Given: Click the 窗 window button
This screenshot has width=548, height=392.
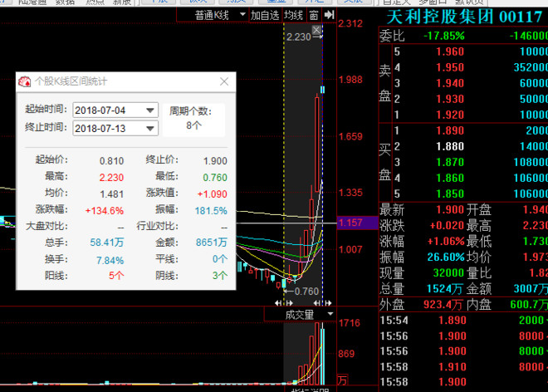Looking at the screenshot, I should pos(314,15).
